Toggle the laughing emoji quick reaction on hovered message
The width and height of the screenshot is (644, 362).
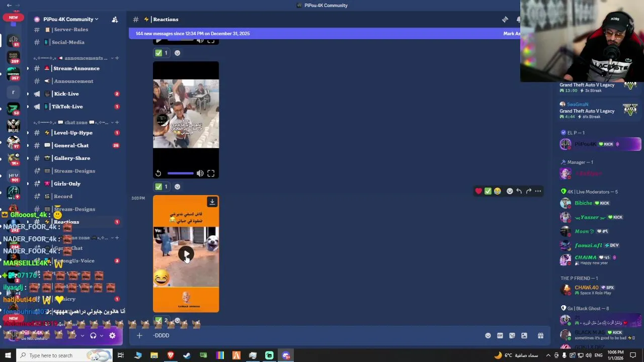(x=498, y=191)
